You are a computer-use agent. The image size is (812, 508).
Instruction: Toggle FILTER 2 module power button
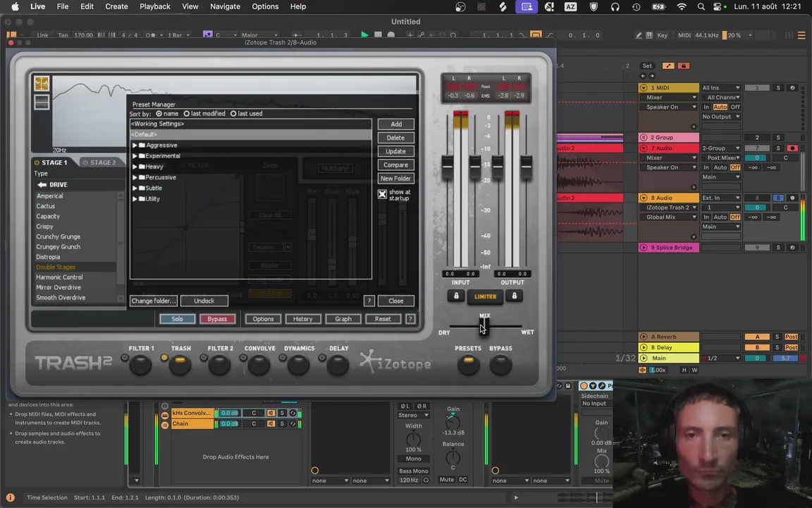pos(204,358)
